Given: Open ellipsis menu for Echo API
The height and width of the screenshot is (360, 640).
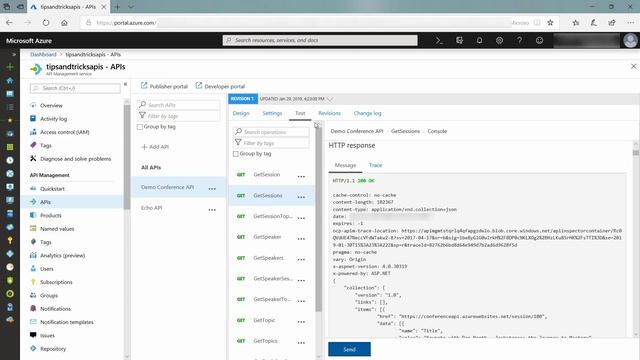Looking at the screenshot, I should pos(212,209).
